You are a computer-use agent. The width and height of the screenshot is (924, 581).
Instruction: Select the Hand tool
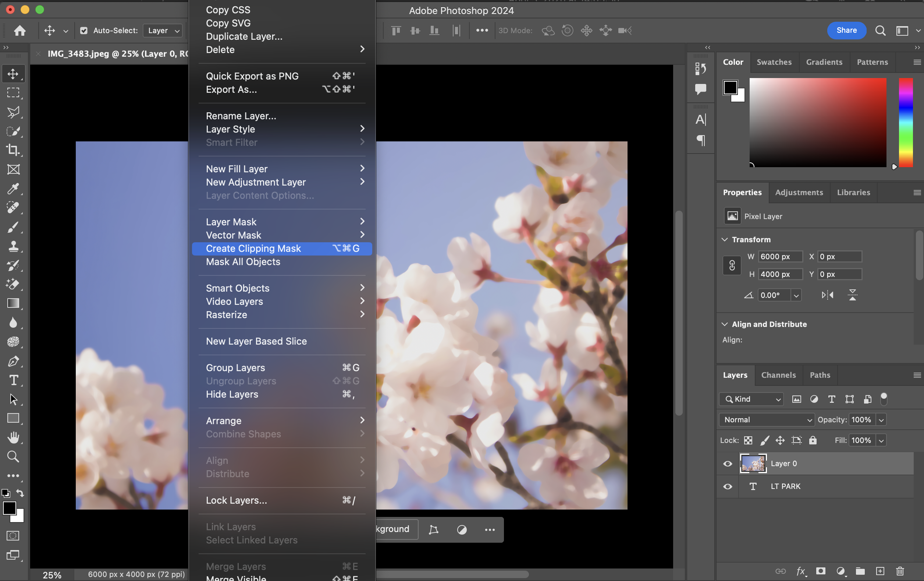coord(13,437)
